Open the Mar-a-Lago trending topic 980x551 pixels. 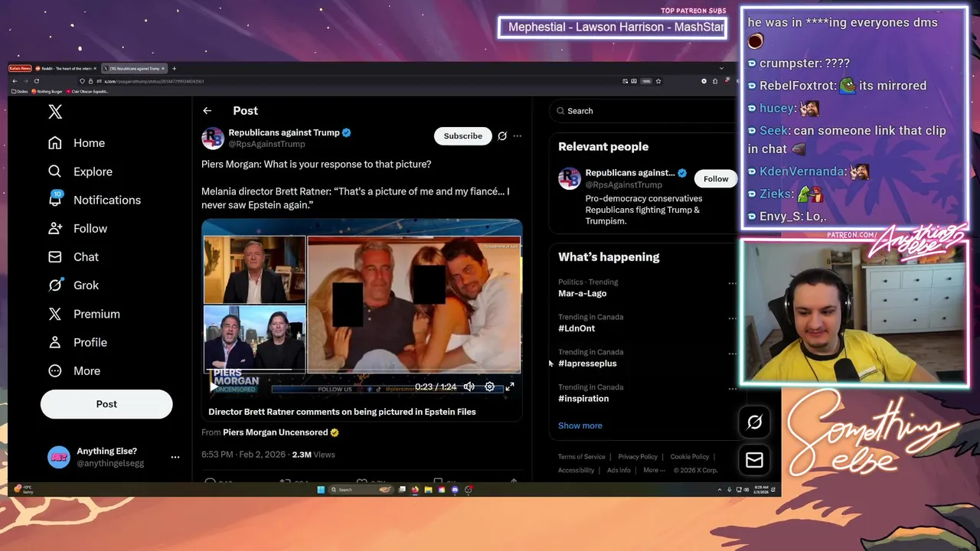pyautogui.click(x=583, y=293)
